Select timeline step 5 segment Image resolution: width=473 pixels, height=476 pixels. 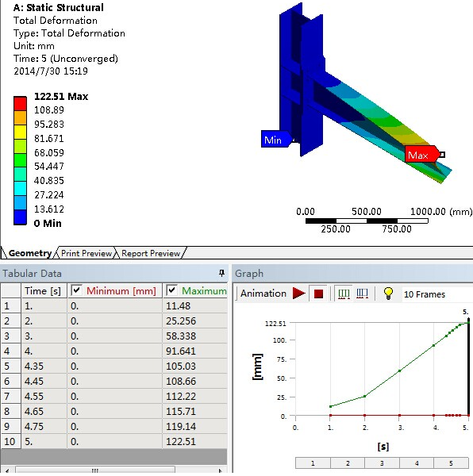451,463
